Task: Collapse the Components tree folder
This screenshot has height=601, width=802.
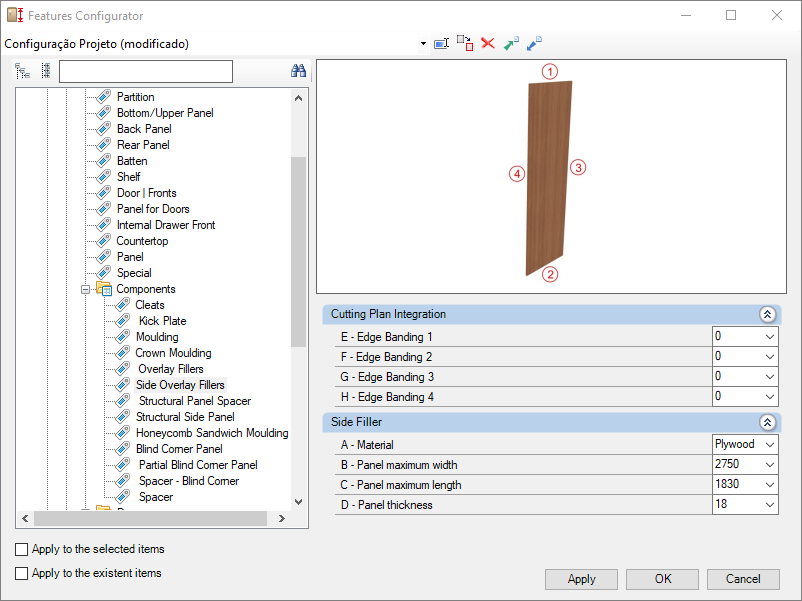Action: pyautogui.click(x=85, y=290)
